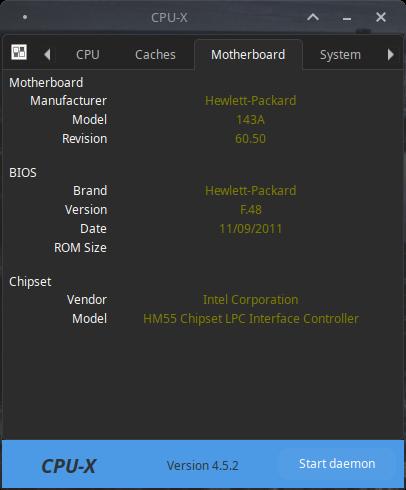Open the window menu dot icon
This screenshot has height=490, width=406.
25,17
